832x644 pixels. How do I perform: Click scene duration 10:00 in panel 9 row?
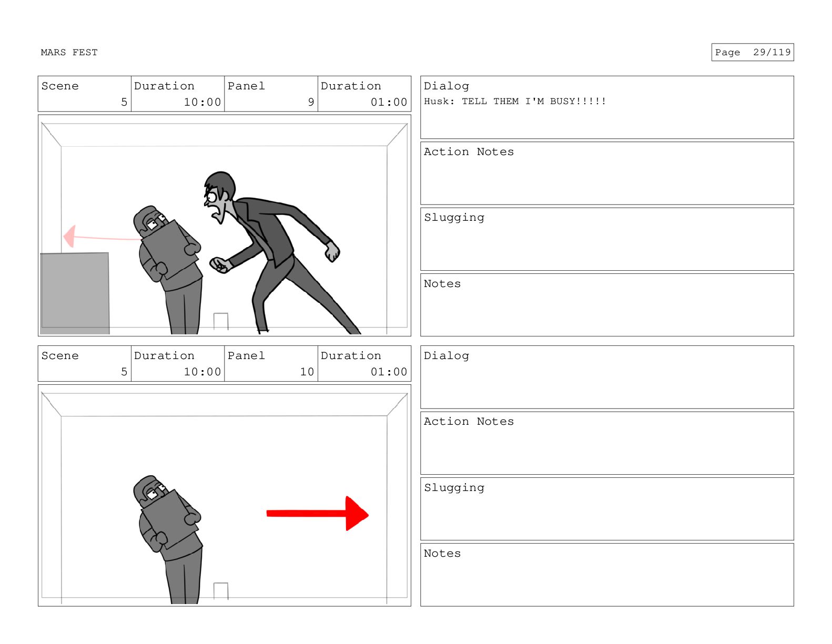178,94
